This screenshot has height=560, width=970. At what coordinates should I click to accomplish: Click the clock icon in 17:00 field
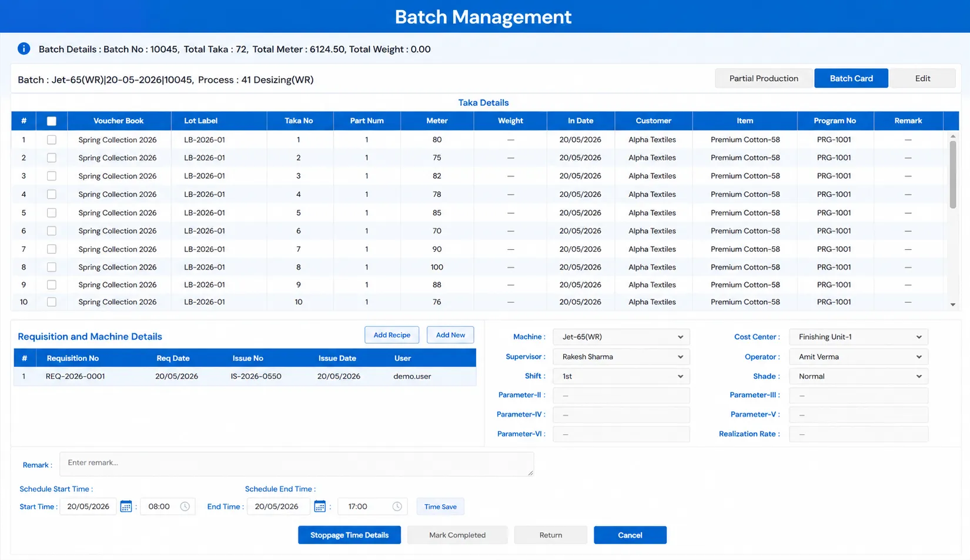point(397,507)
